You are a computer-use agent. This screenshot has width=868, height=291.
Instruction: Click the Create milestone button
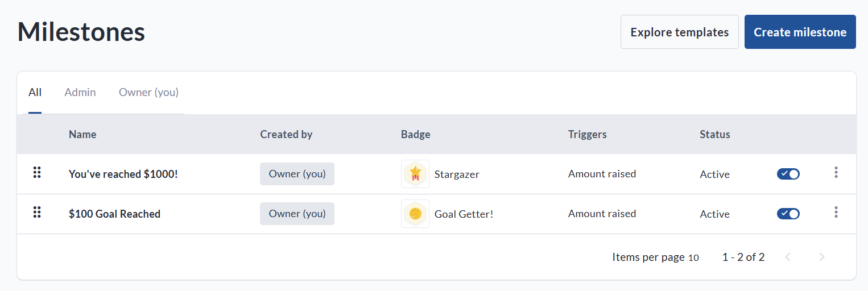point(800,32)
